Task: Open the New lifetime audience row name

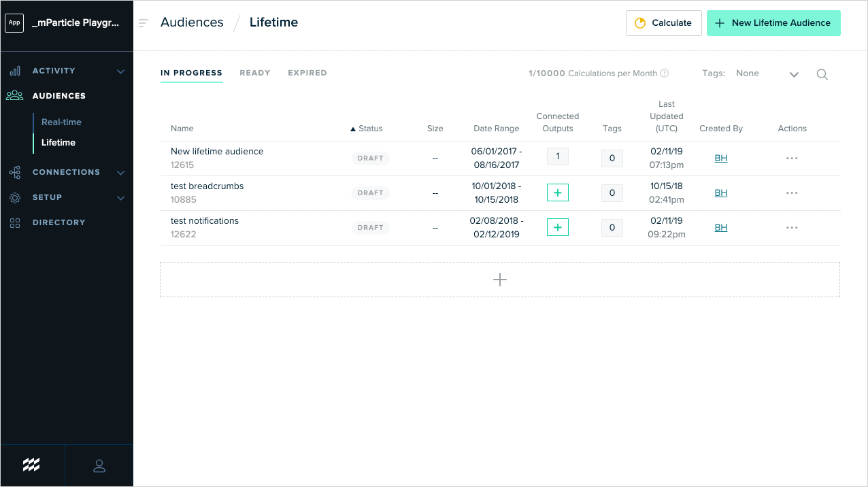Action: click(x=217, y=152)
